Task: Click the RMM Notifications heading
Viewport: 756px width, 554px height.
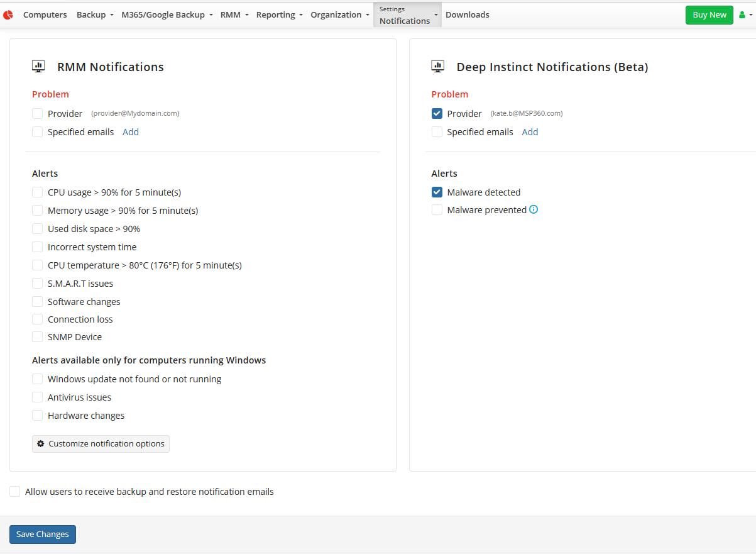Action: [111, 67]
